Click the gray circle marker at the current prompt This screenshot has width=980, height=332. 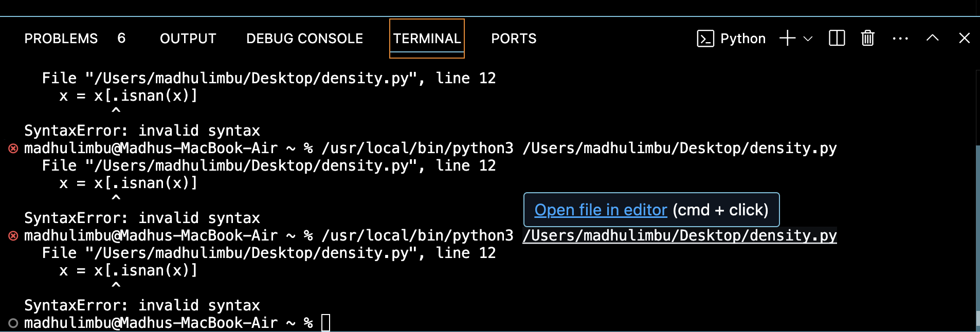point(13,323)
